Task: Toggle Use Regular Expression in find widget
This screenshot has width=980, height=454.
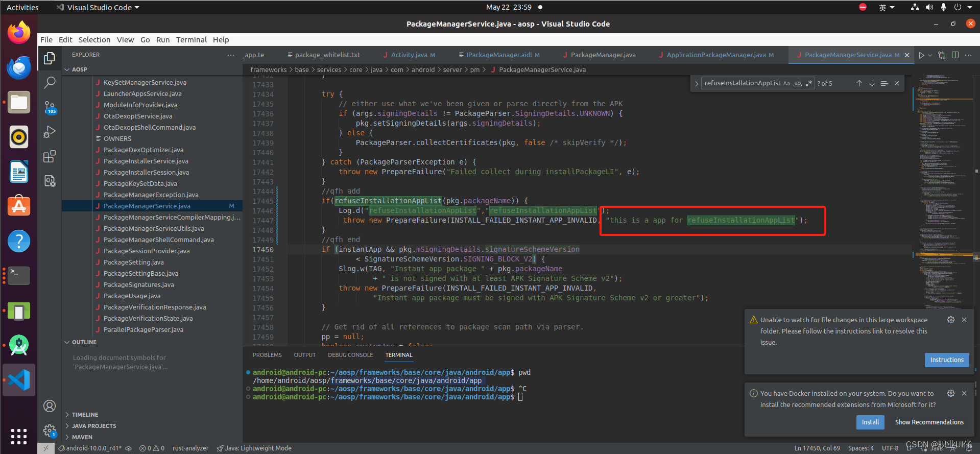Action: coord(809,83)
